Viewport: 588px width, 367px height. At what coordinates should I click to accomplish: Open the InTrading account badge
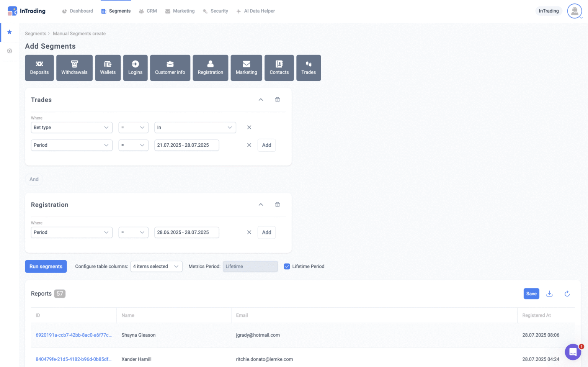coord(549,11)
